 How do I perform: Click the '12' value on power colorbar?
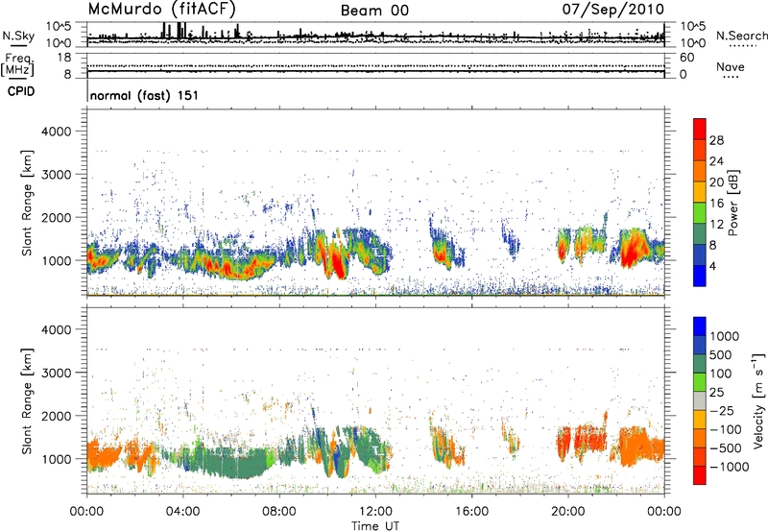coord(716,225)
